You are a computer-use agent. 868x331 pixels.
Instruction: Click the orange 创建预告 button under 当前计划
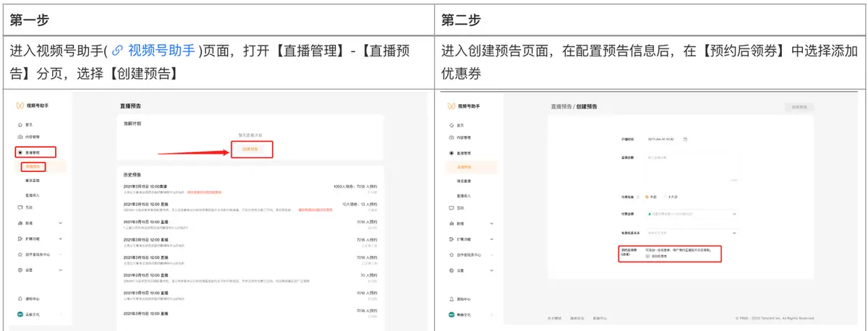[x=252, y=150]
